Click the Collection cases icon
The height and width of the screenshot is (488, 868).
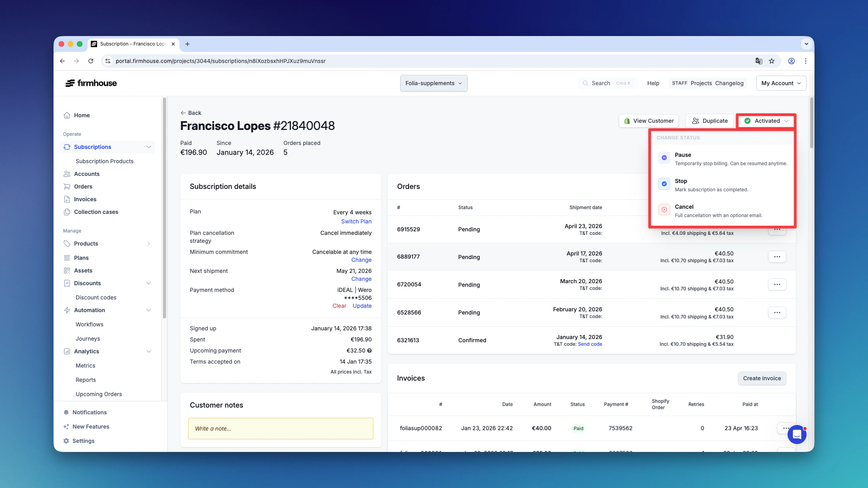[67, 212]
